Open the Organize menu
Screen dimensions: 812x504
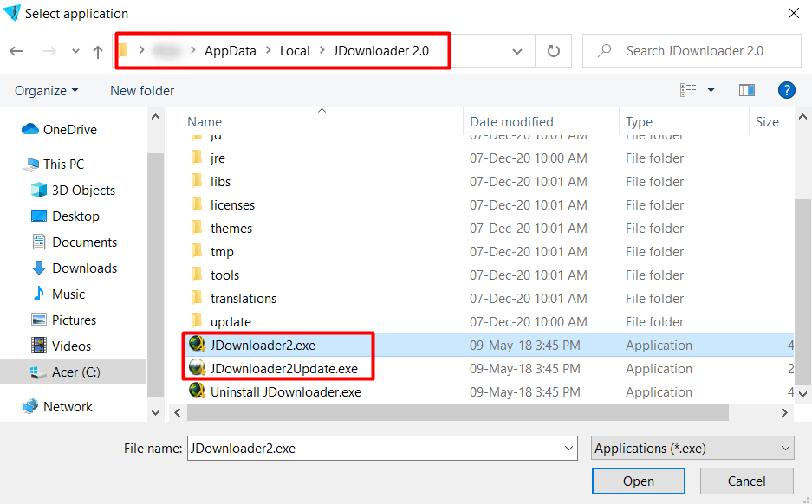46,91
